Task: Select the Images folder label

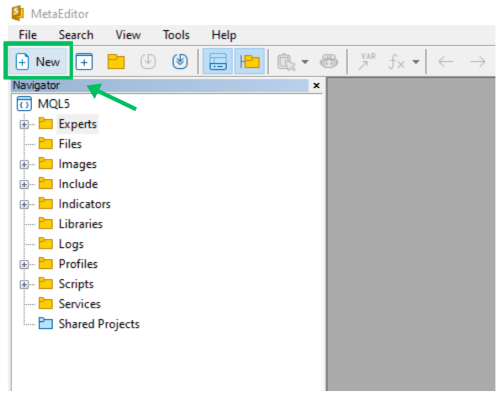Action: [x=78, y=164]
